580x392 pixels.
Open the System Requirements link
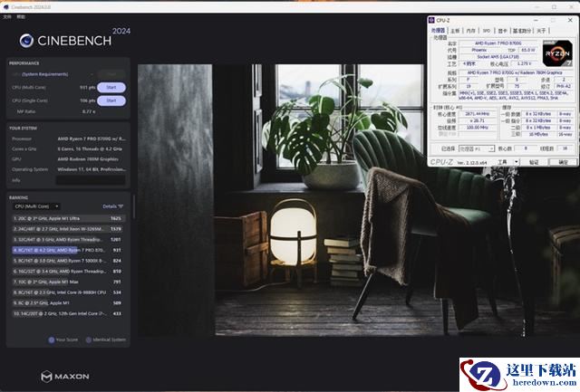tap(44, 74)
